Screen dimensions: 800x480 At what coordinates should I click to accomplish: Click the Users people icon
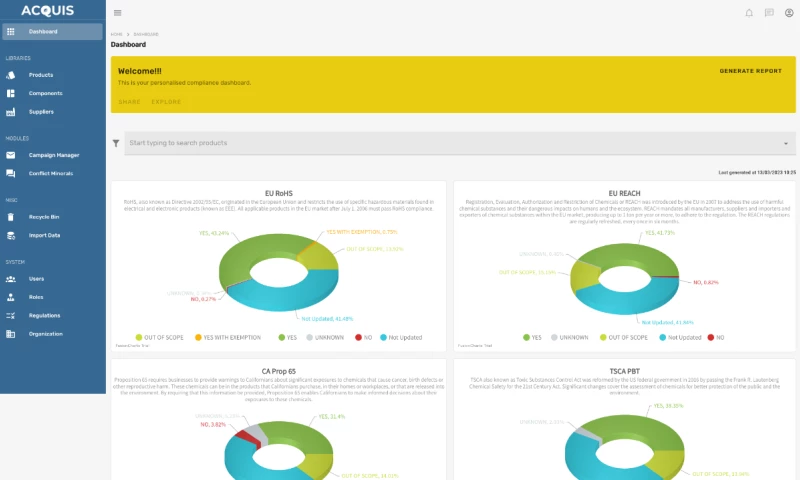[x=11, y=279]
